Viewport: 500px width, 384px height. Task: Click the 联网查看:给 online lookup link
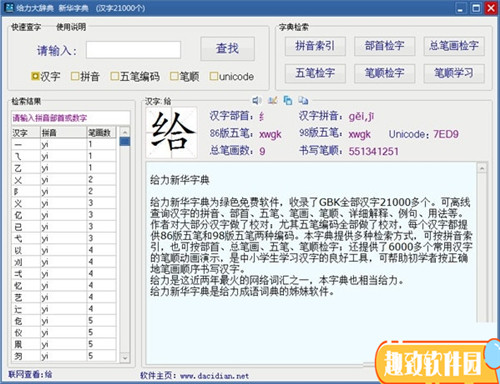[30, 374]
